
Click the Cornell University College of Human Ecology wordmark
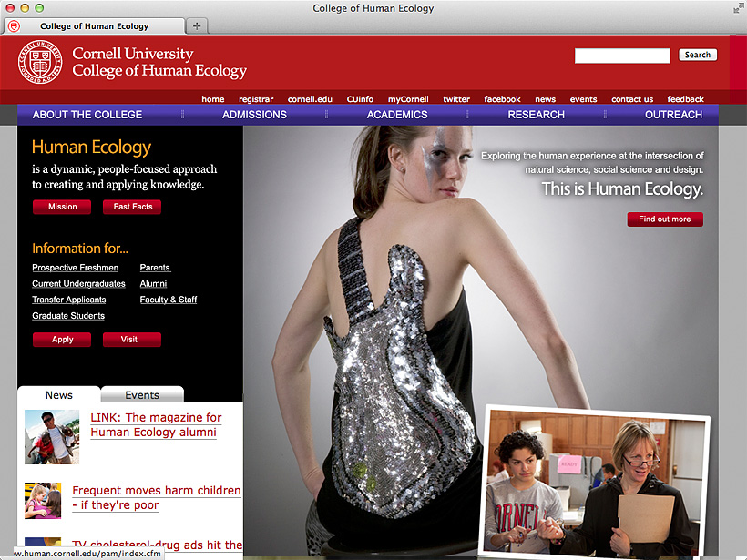[159, 62]
